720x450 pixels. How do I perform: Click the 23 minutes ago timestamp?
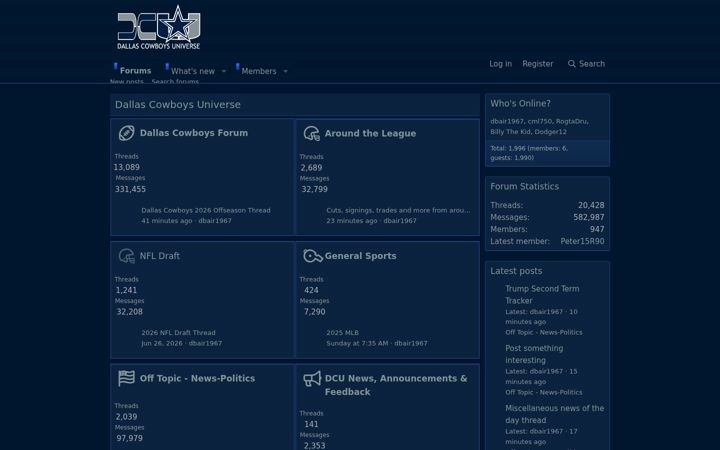[352, 221]
